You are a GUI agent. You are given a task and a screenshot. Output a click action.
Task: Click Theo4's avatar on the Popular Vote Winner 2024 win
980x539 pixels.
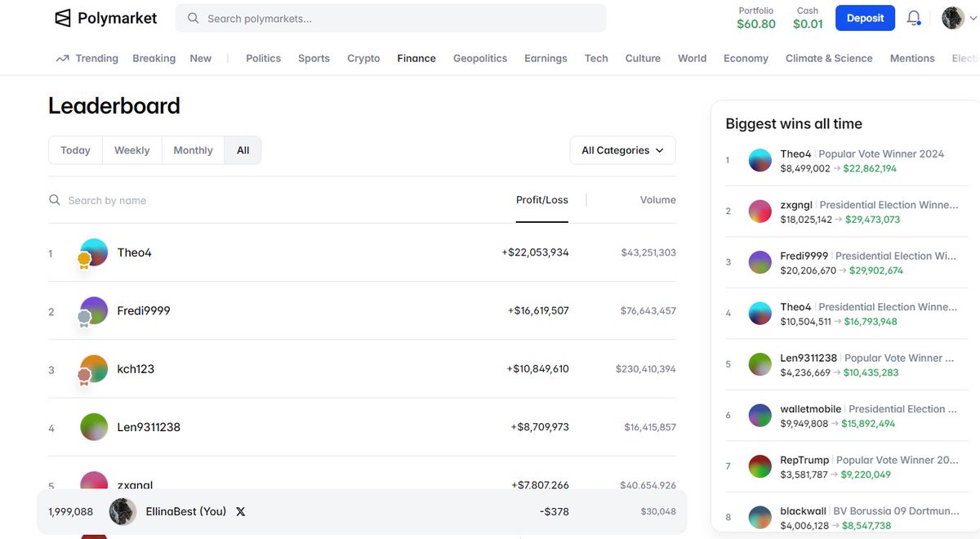[760, 160]
